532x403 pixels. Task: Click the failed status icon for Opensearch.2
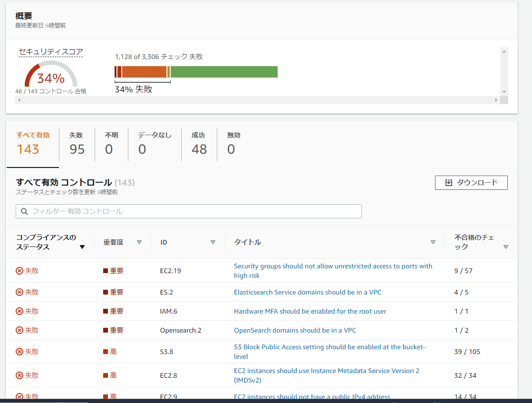tap(19, 330)
